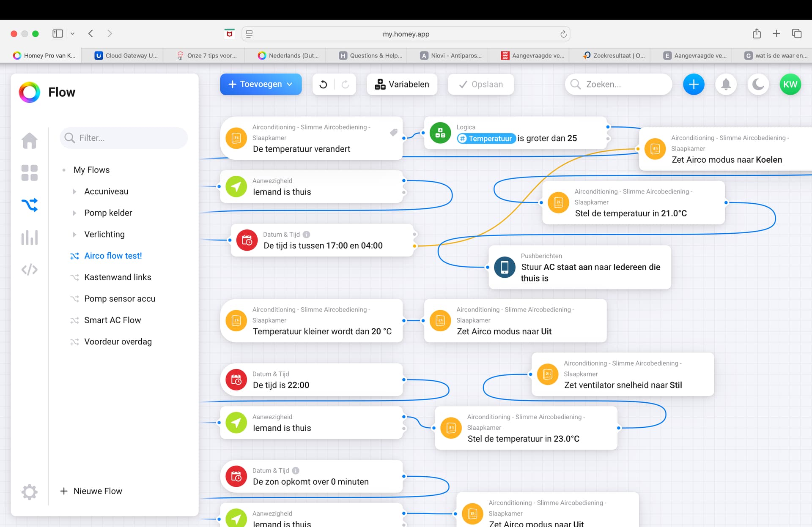The height and width of the screenshot is (527, 812).
Task: Click the tag icon on the temperatuur verandert card
Action: click(x=393, y=133)
